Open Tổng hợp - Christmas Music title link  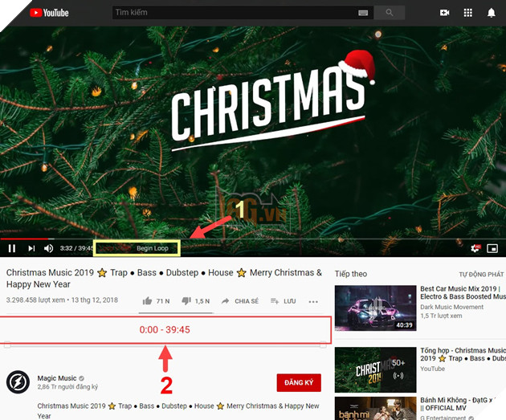coord(462,354)
